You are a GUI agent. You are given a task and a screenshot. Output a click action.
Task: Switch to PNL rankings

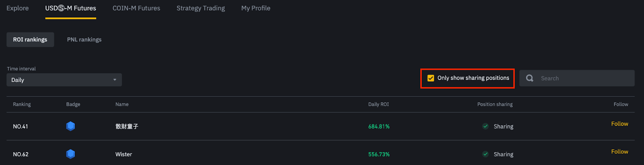(x=84, y=39)
